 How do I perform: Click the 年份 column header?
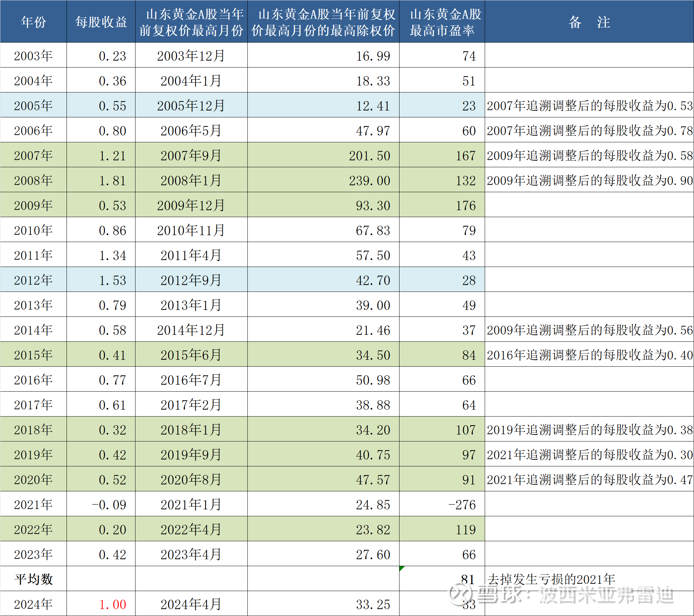(x=34, y=21)
